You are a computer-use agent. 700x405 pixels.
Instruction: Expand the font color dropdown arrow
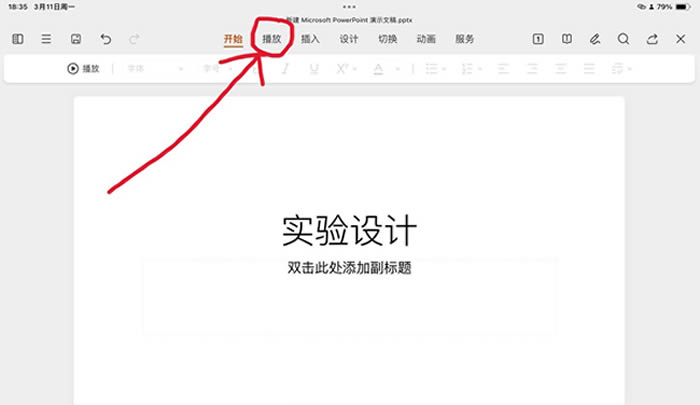[x=397, y=69]
